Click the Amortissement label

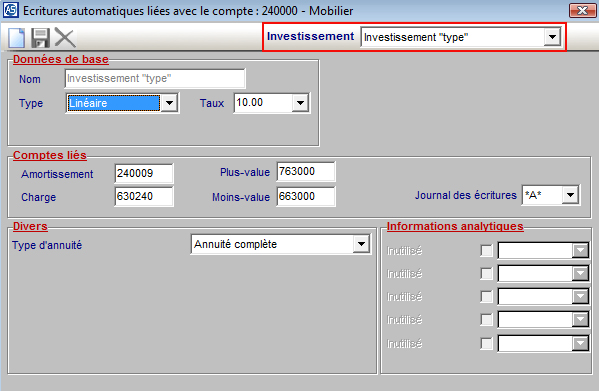click(x=57, y=174)
